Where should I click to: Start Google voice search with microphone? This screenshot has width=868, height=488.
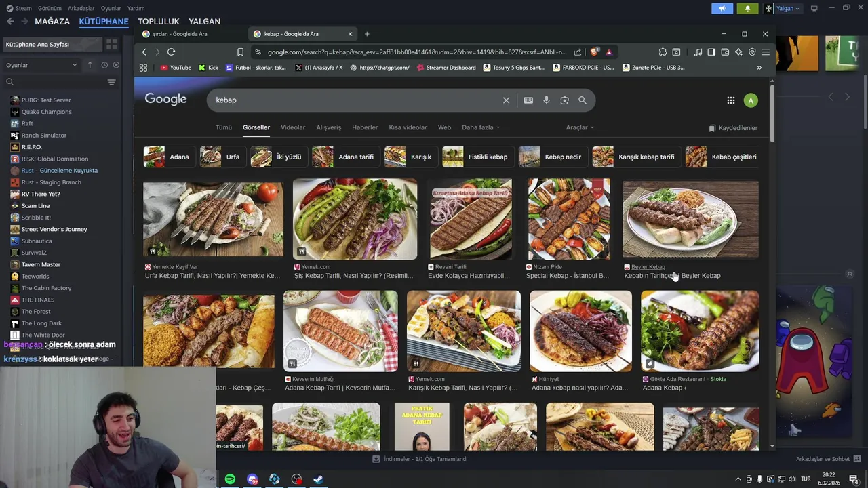(547, 100)
